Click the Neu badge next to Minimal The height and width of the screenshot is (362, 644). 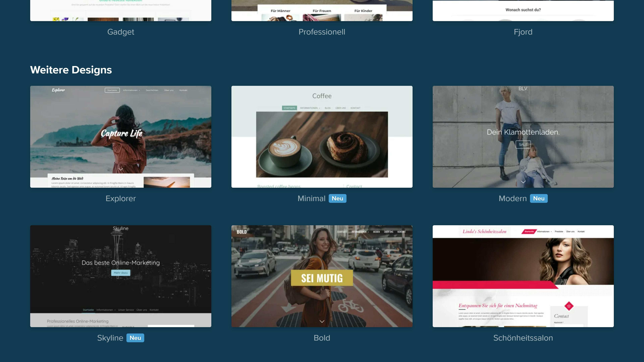[x=337, y=198]
